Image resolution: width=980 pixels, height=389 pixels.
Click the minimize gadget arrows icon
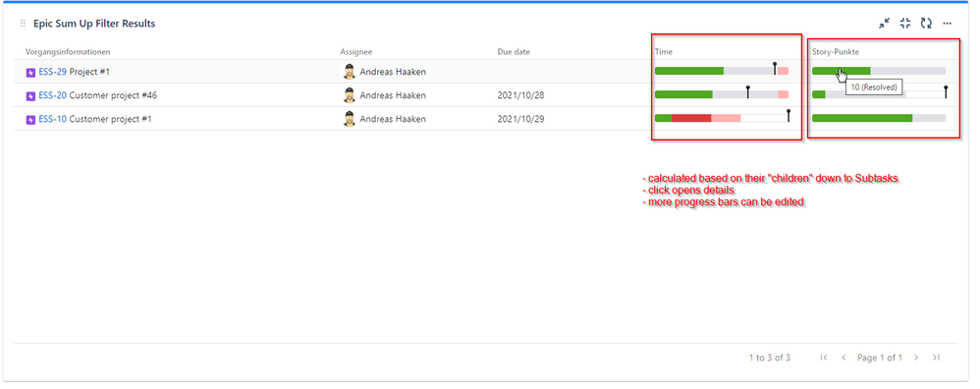point(884,24)
